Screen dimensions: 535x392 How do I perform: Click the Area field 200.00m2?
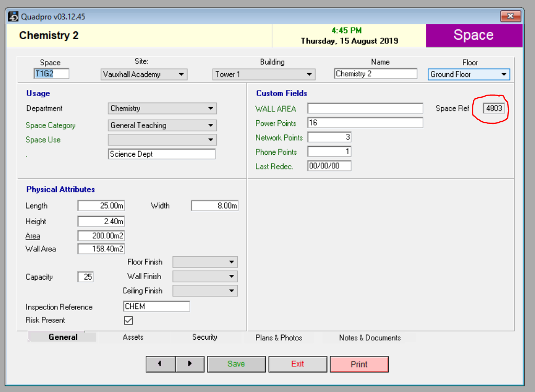[101, 236]
